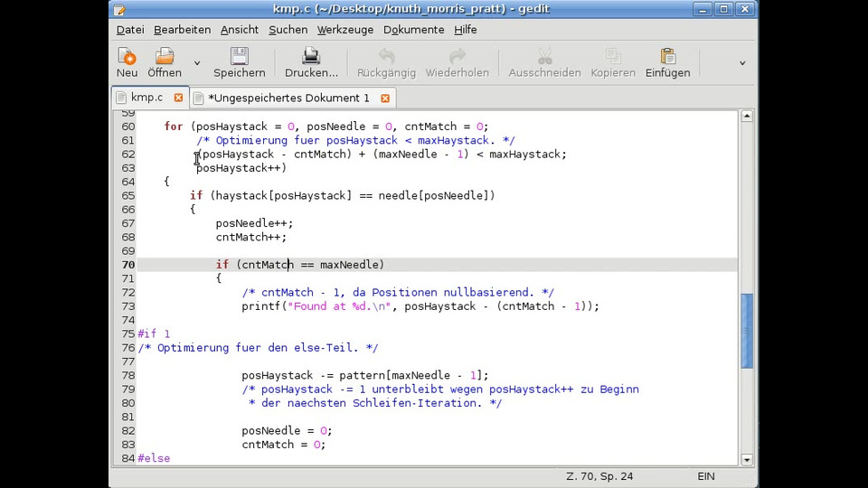Switch to the Ungespeichertes Dokument 1 tab

[288, 98]
